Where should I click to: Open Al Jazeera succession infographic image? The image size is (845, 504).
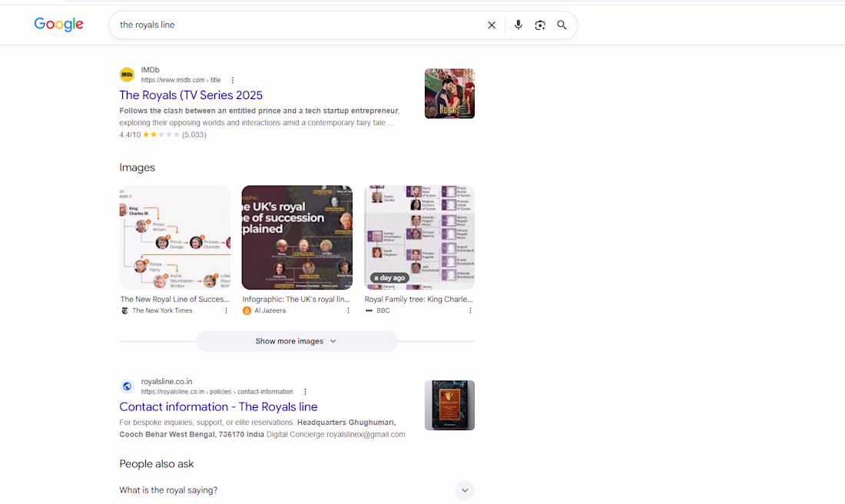pyautogui.click(x=297, y=237)
